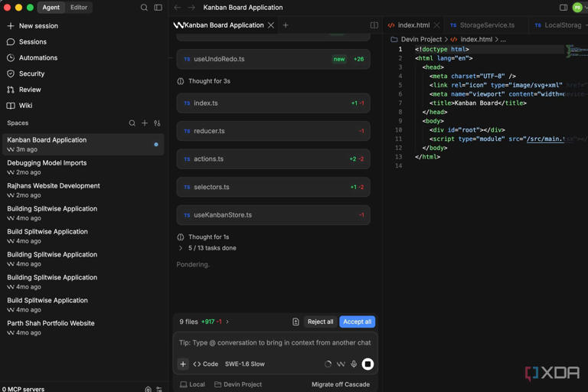Open the Code mode selector

[x=205, y=364]
